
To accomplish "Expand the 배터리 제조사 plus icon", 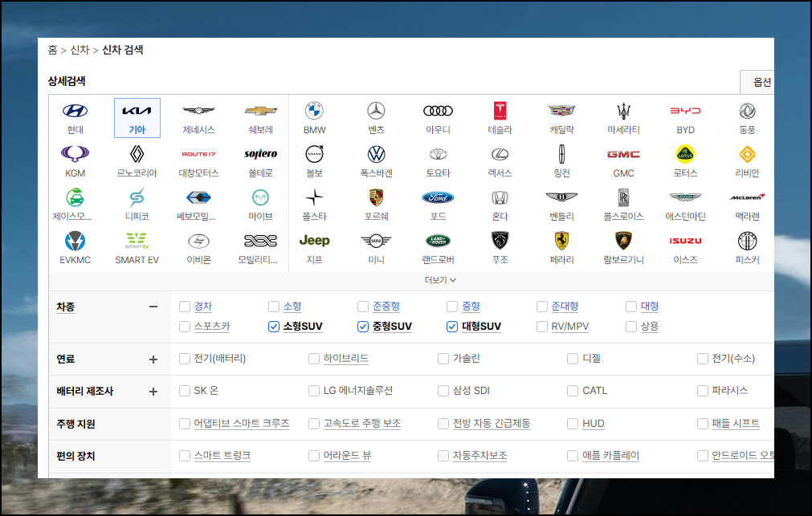I will click(x=153, y=392).
